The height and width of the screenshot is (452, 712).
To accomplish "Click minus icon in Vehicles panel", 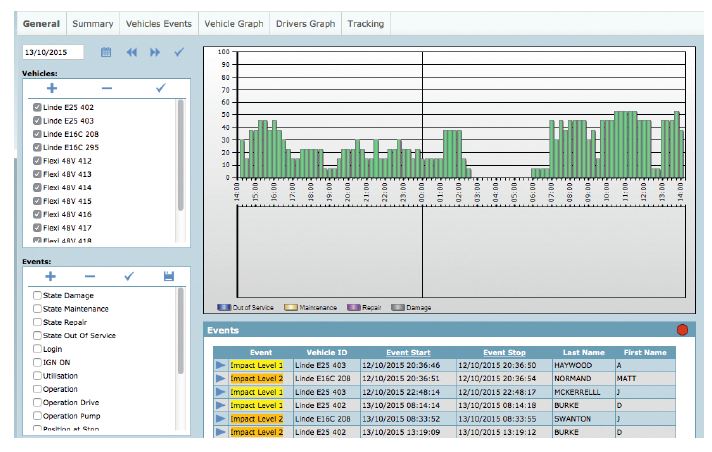I will tap(107, 88).
